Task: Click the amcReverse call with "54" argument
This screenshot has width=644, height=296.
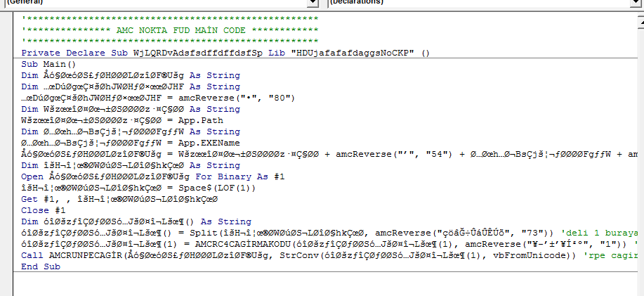Action: [x=394, y=154]
